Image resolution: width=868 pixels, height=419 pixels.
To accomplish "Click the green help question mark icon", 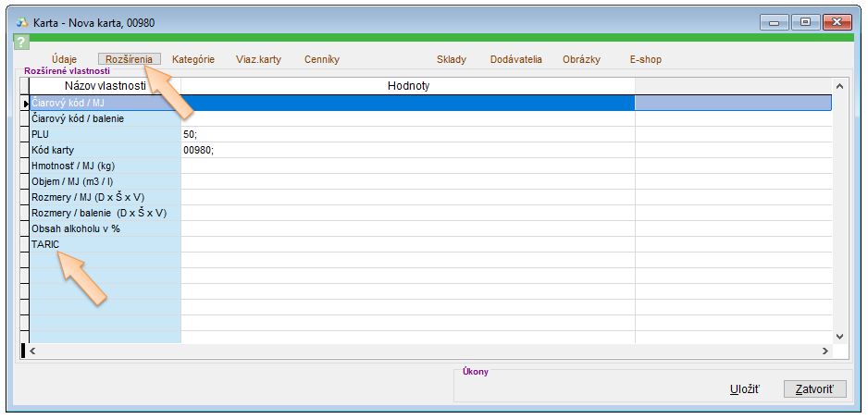I will (22, 43).
